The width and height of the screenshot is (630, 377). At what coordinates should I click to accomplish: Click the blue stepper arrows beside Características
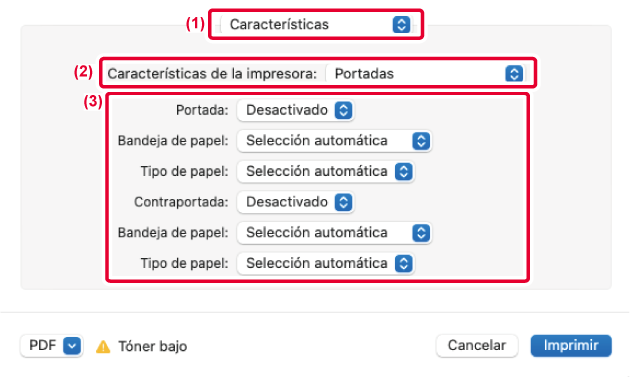tap(401, 25)
